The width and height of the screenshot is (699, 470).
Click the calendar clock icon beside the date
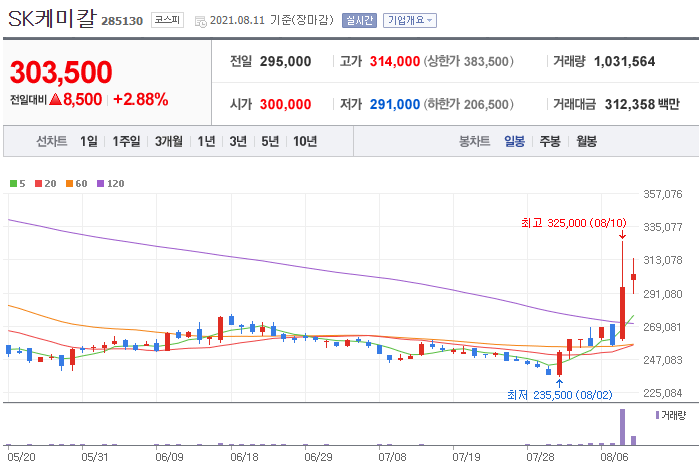point(201,21)
